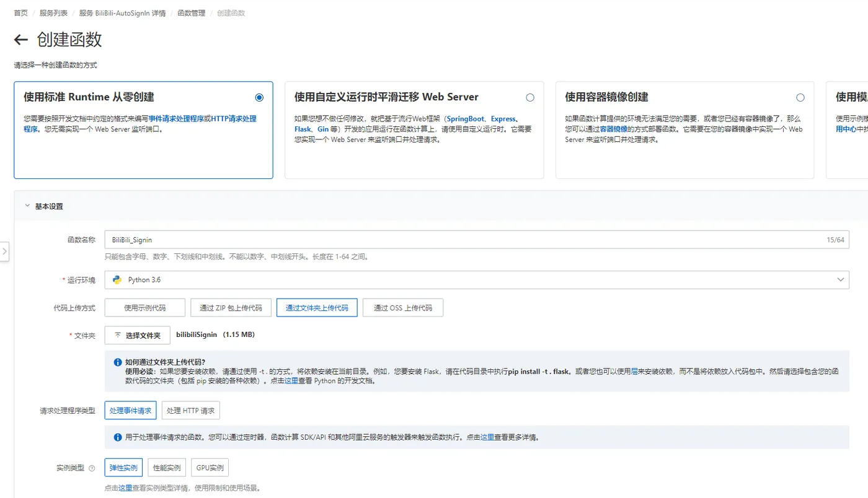The width and height of the screenshot is (868, 498).
Task: Open the Gin framework link
Action: (323, 129)
